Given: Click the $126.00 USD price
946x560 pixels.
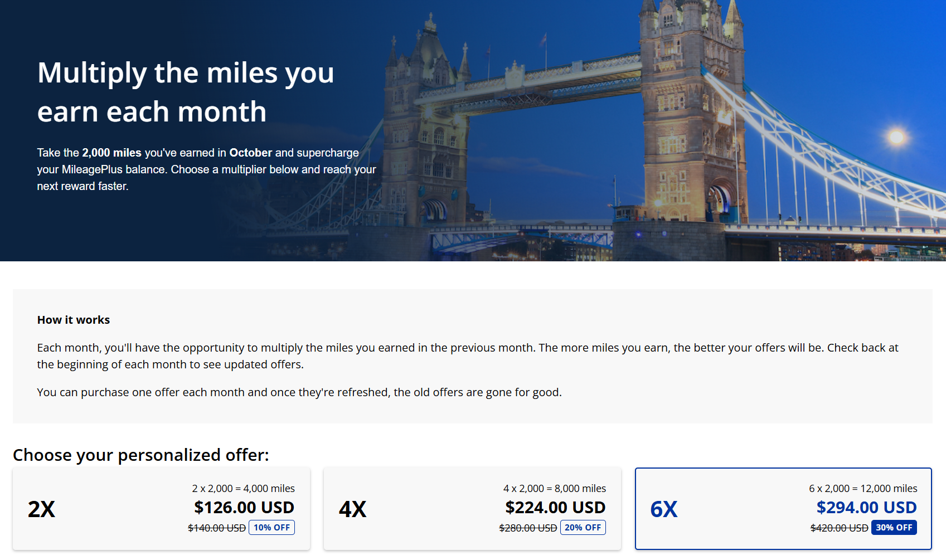Looking at the screenshot, I should [x=244, y=508].
